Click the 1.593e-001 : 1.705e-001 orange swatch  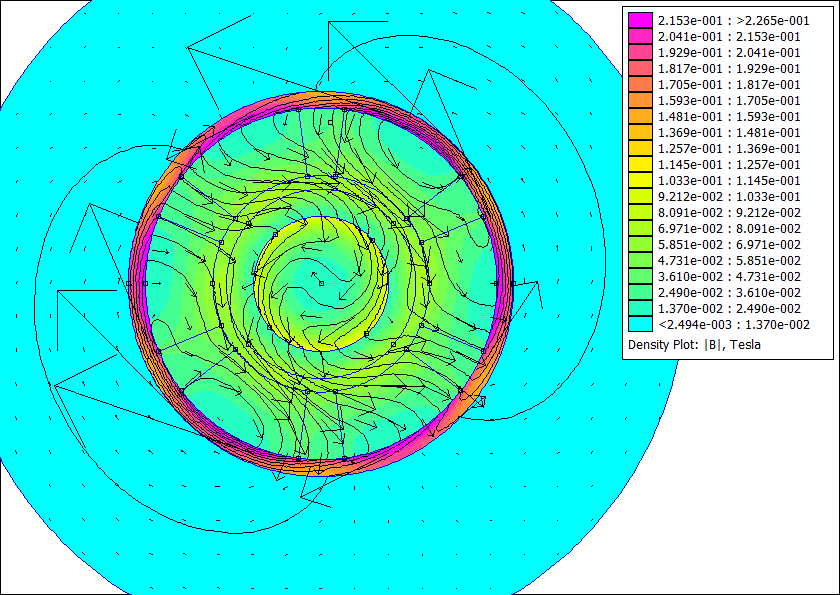640,100
